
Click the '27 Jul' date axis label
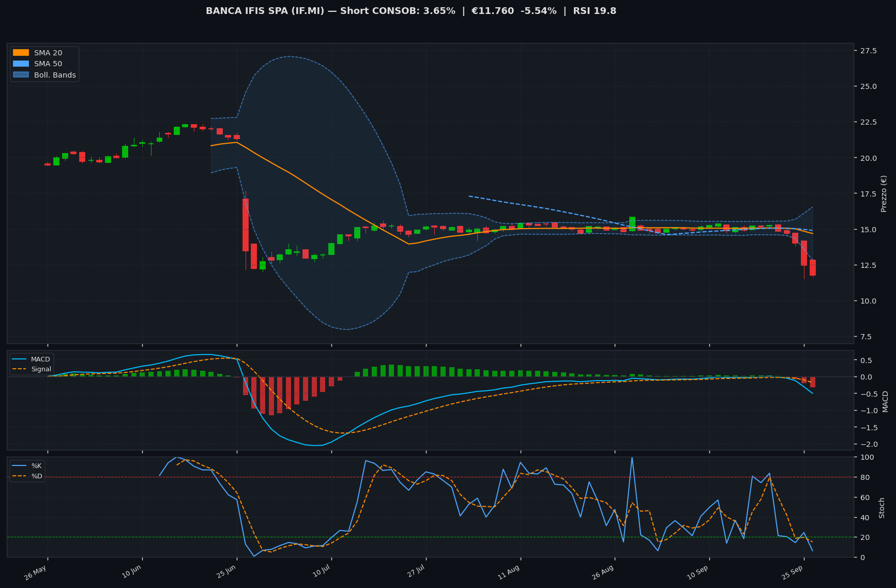tap(416, 572)
